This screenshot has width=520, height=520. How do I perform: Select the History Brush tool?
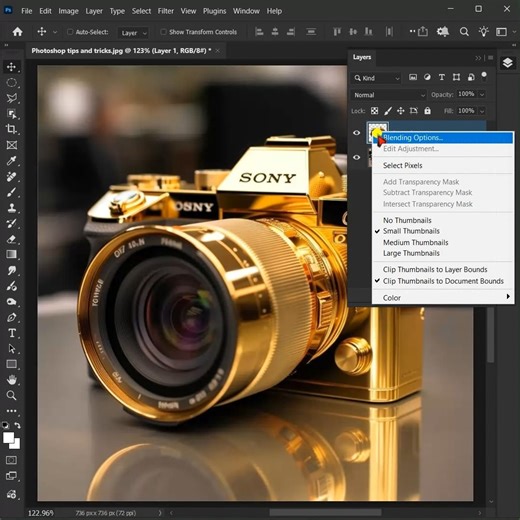[12, 223]
